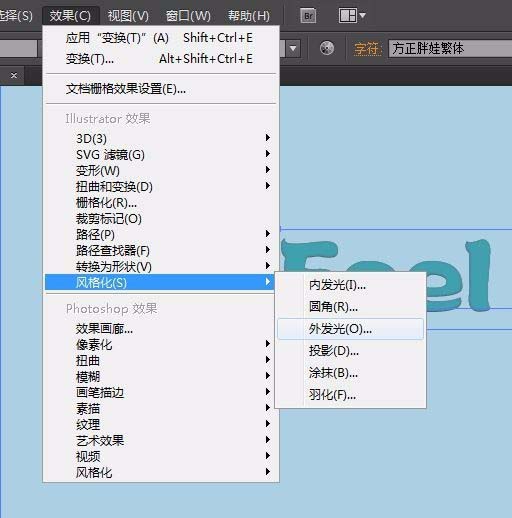Choose 外发光(O)... outer glow

(x=350, y=329)
